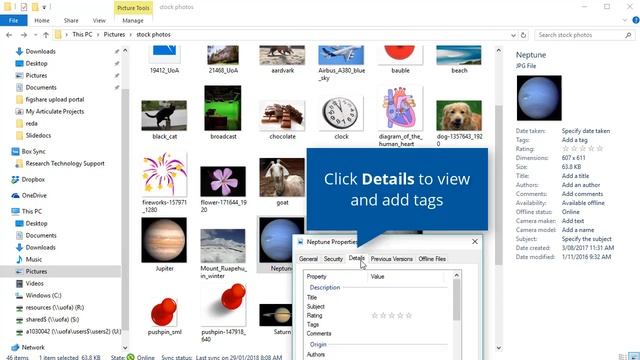Screen dimensions: 640x360
Task: Switch to the Share ribbon tab
Action: tap(71, 20)
